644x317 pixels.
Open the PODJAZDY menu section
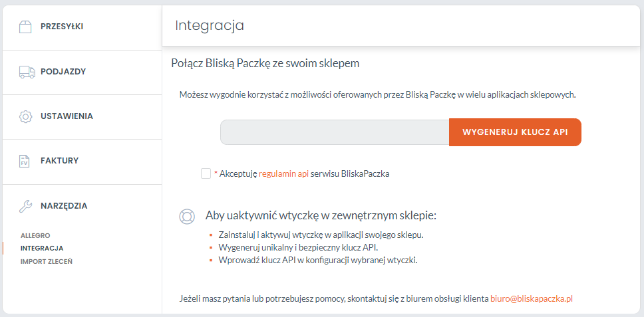[x=63, y=72]
